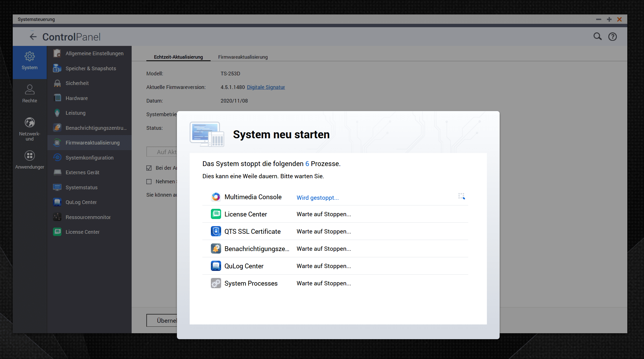Screen dimensions: 644x359
Task: Click the 'Auf Akt...' update check button
Action: pyautogui.click(x=162, y=152)
